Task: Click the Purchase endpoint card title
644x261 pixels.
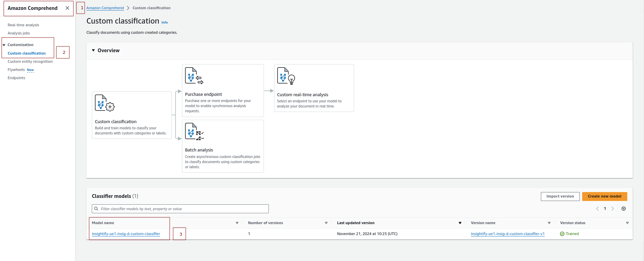Action: (204, 95)
